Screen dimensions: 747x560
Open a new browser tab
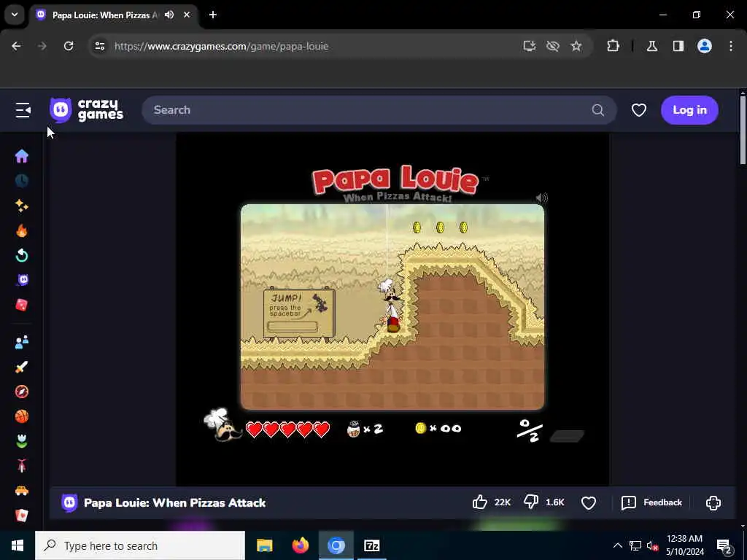click(x=213, y=15)
